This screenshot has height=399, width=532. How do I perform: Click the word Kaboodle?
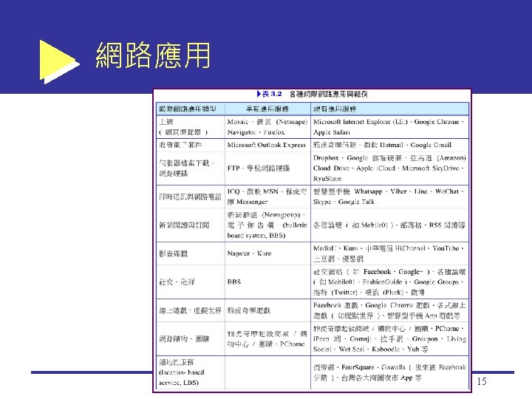click(386, 349)
